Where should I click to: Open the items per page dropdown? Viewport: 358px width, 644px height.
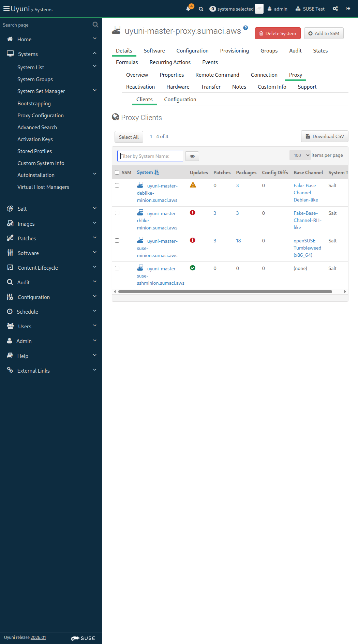click(300, 155)
